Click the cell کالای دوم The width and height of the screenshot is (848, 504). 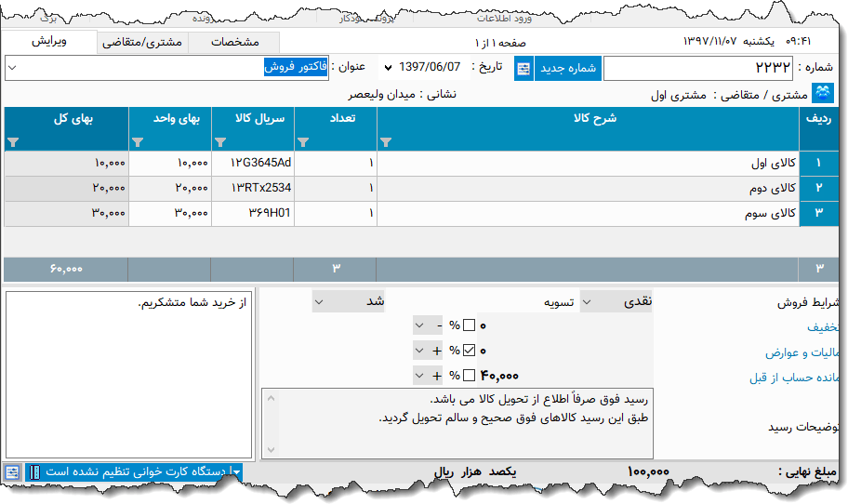[x=588, y=188]
